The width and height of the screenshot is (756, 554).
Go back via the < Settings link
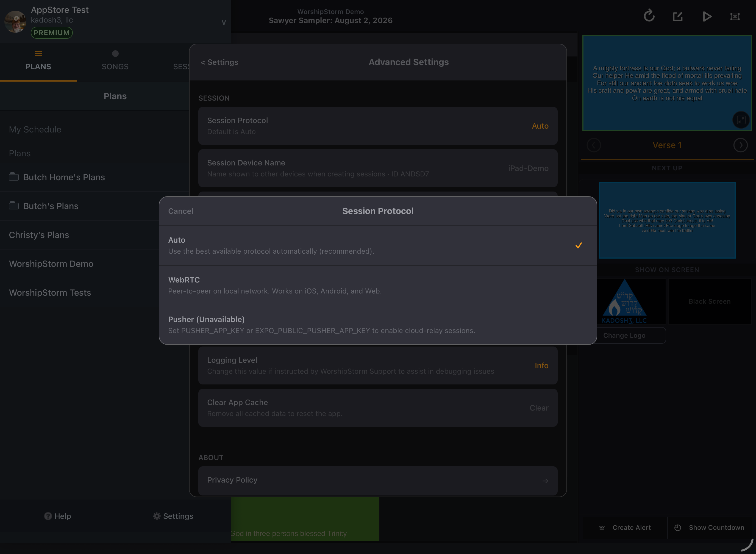pos(219,62)
